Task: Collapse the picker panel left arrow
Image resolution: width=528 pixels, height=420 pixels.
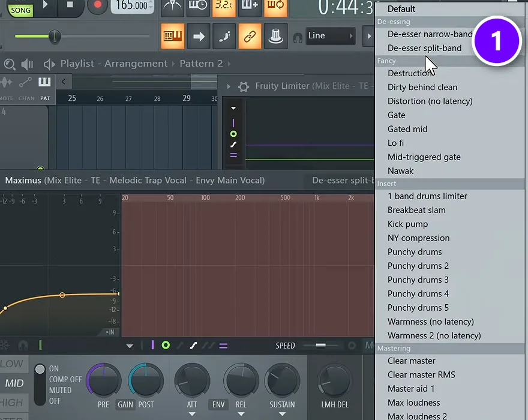Action: point(64,82)
